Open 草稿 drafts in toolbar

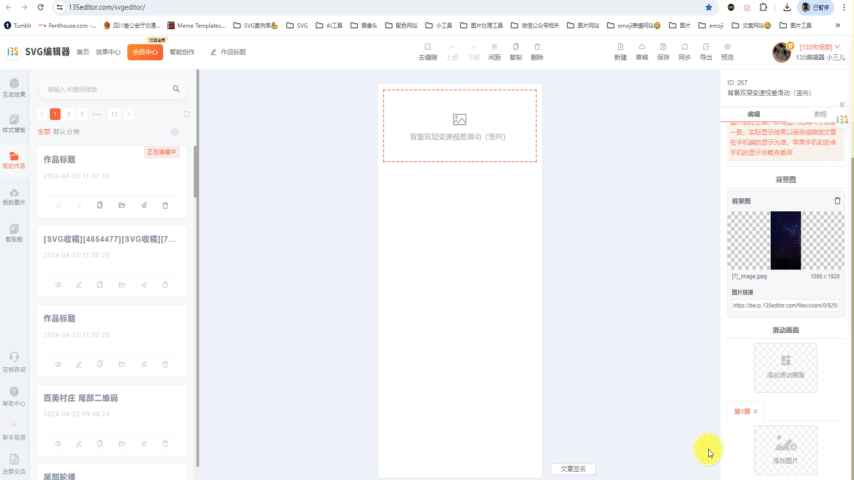pyautogui.click(x=642, y=52)
